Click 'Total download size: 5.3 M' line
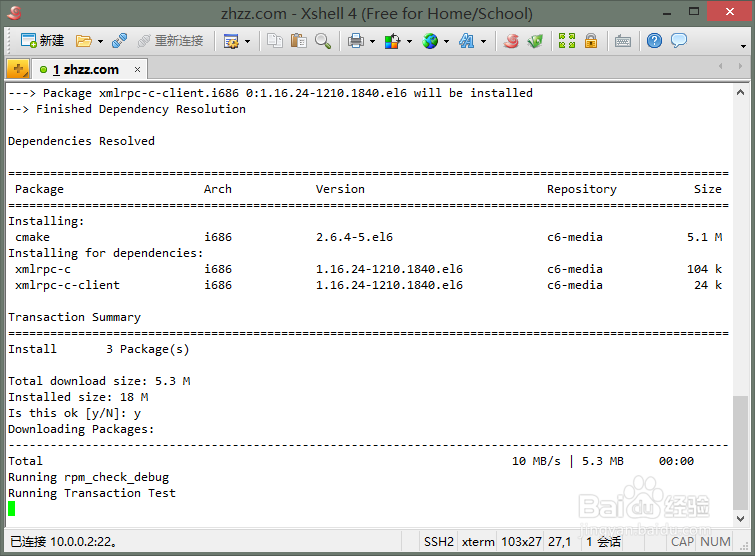Image resolution: width=755 pixels, height=556 pixels. [x=99, y=381]
